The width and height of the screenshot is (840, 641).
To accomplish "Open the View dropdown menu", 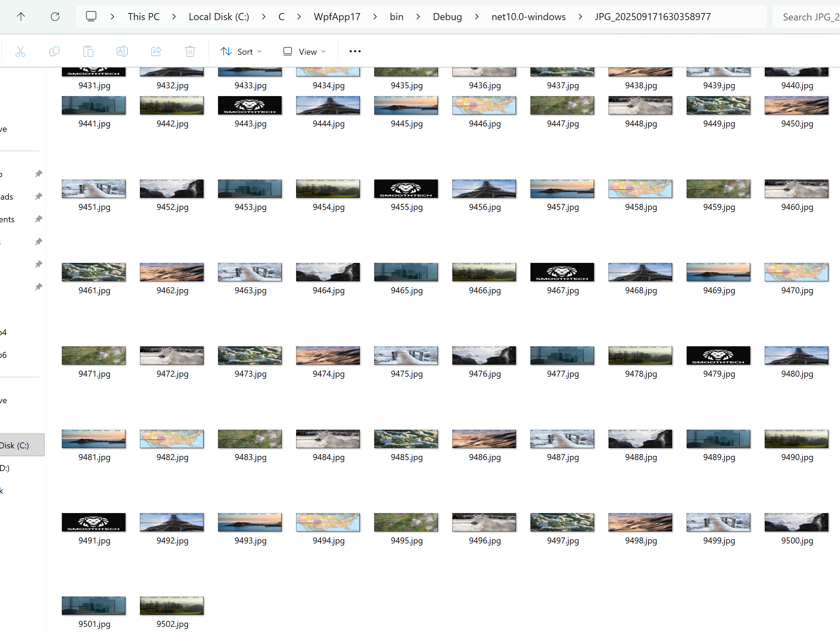I will pos(304,52).
